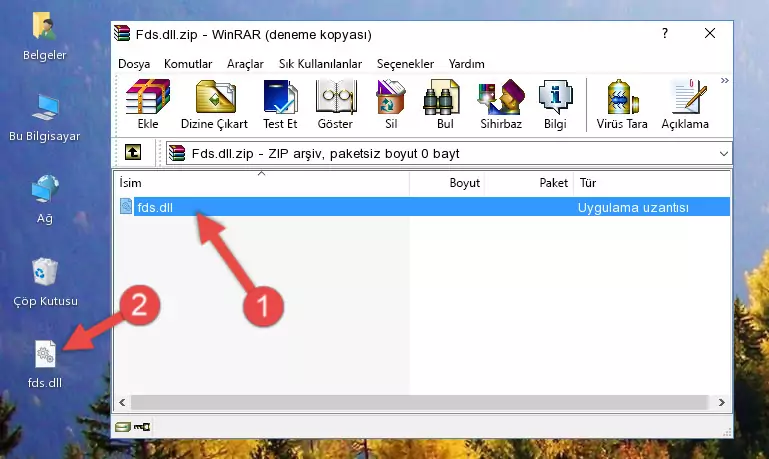Open the Araçlar menu

tap(245, 64)
